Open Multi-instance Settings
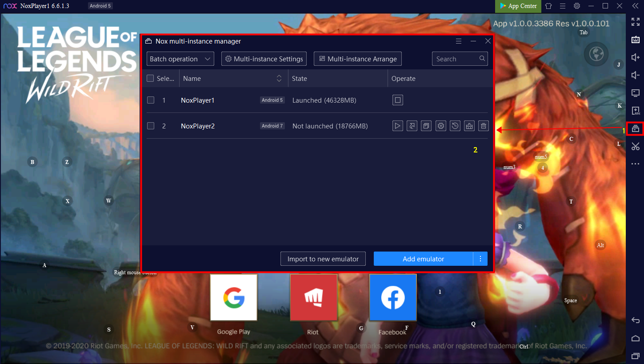644x364 pixels. click(264, 59)
